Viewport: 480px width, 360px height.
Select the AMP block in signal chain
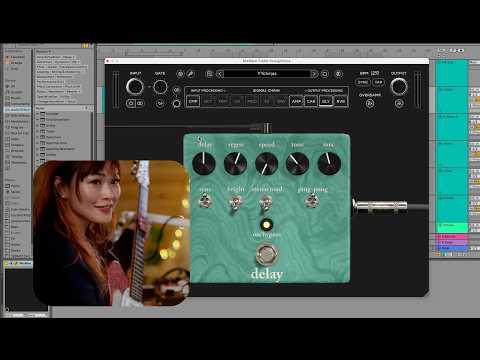tap(296, 101)
